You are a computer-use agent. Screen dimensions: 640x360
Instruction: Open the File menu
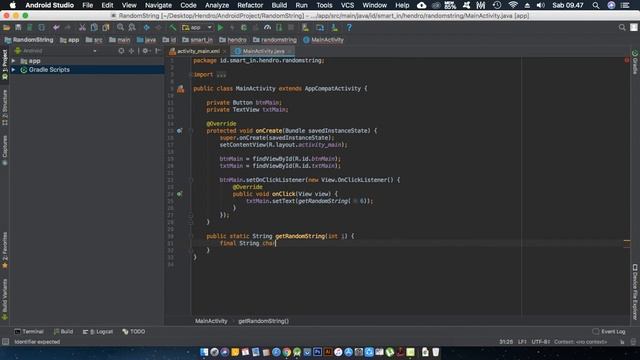[88, 5]
